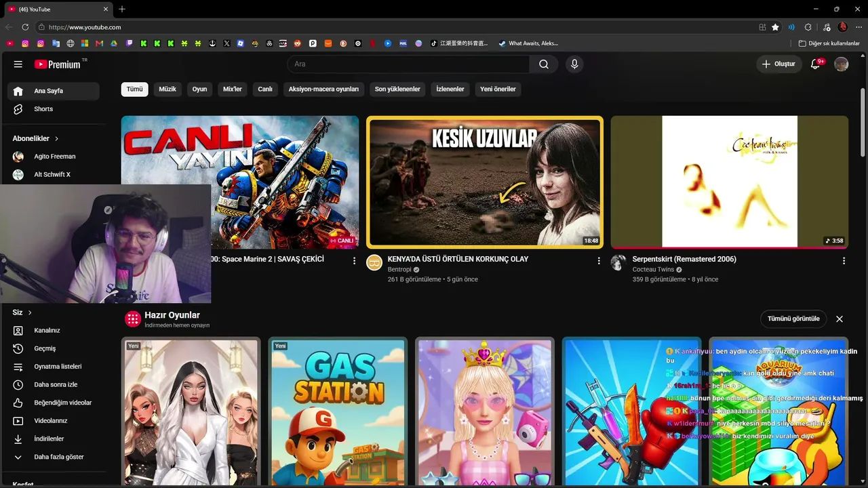Click the search magnifier button
Viewport: 868px width, 488px height.
544,64
